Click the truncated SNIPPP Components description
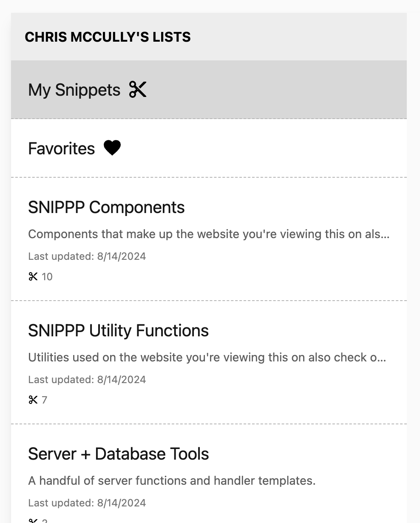 tap(208, 234)
